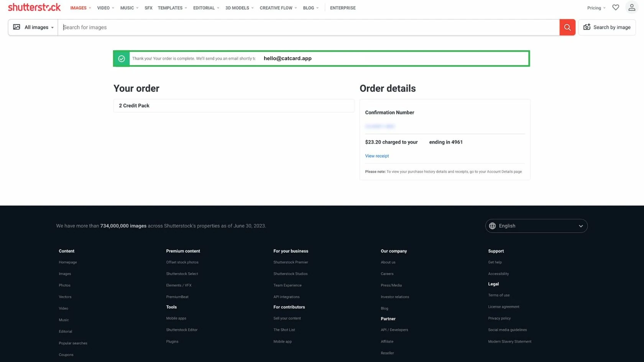Image resolution: width=644 pixels, height=362 pixels.
Task: Click the red search magnifier button
Action: tap(567, 27)
